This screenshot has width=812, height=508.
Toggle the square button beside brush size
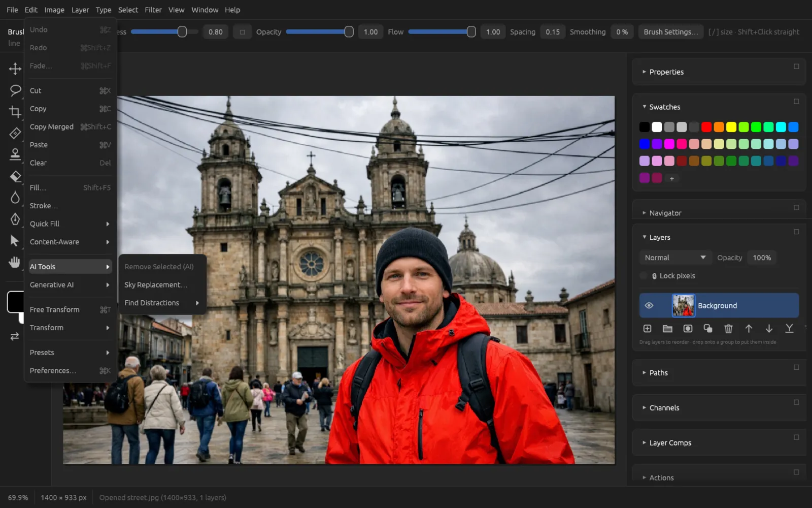[242, 32]
